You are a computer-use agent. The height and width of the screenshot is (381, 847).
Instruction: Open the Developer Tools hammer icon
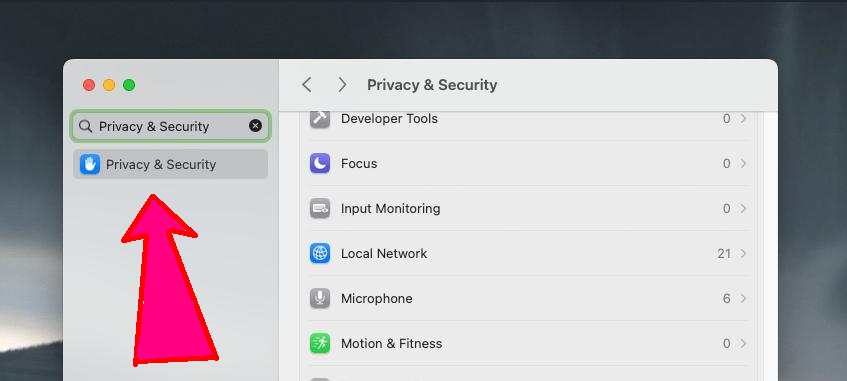320,118
